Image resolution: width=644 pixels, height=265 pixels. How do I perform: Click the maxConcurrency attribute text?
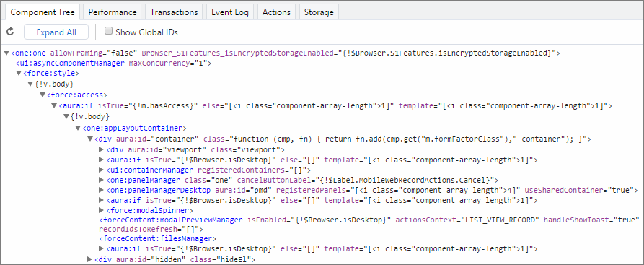click(169, 64)
